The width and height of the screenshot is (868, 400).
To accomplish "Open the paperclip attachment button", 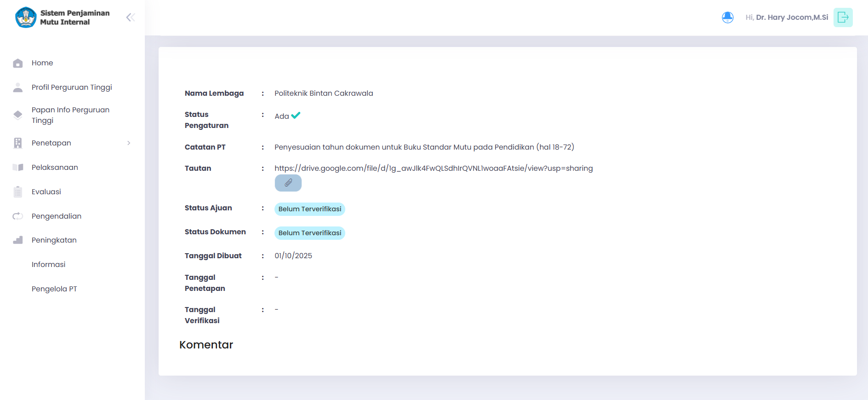I will 288,183.
